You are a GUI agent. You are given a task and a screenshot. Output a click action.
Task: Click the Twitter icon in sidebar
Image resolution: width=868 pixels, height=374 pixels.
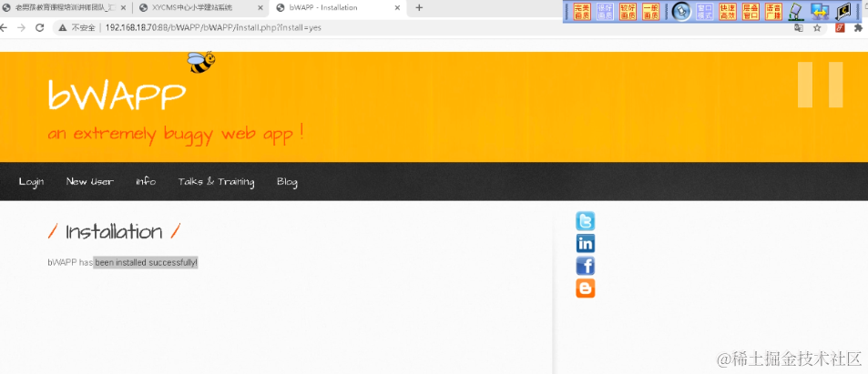(585, 221)
